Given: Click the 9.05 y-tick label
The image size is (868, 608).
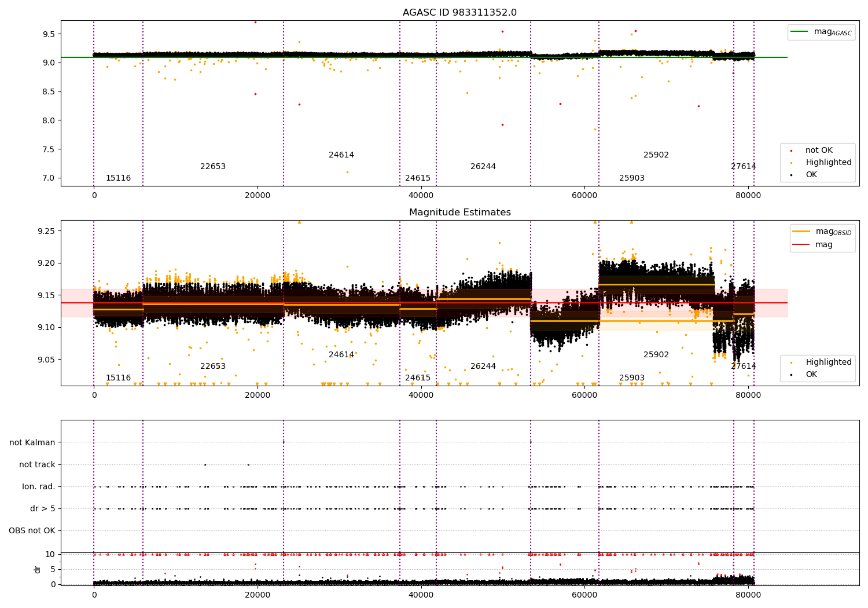Looking at the screenshot, I should coord(46,360).
